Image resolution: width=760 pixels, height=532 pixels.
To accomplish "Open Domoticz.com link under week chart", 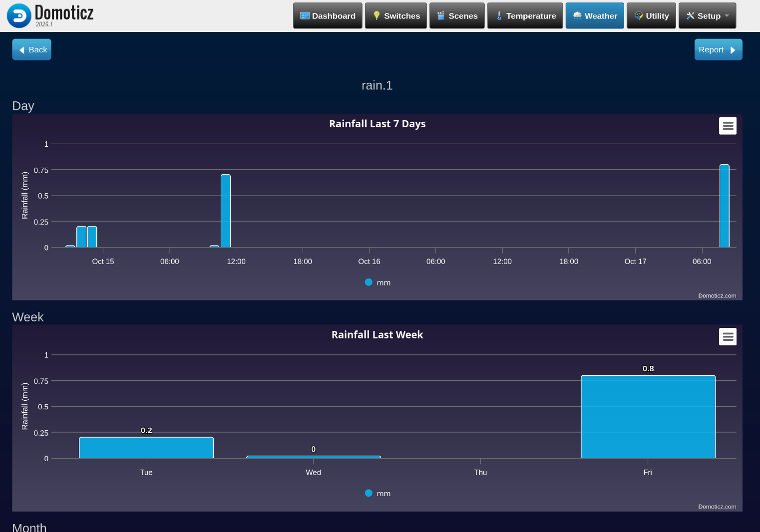I will [717, 507].
